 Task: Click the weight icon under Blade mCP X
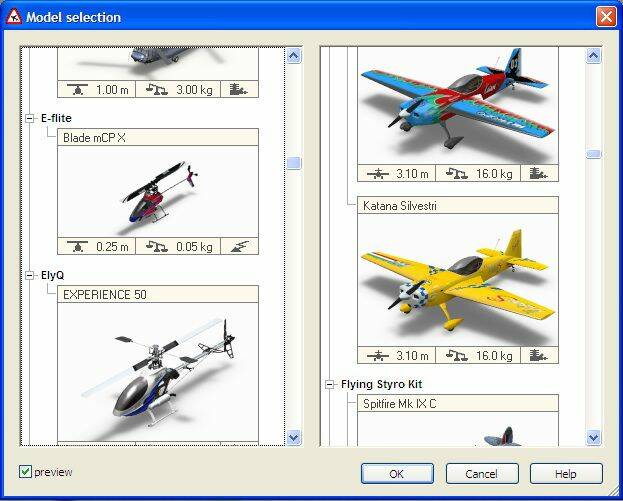pos(156,246)
